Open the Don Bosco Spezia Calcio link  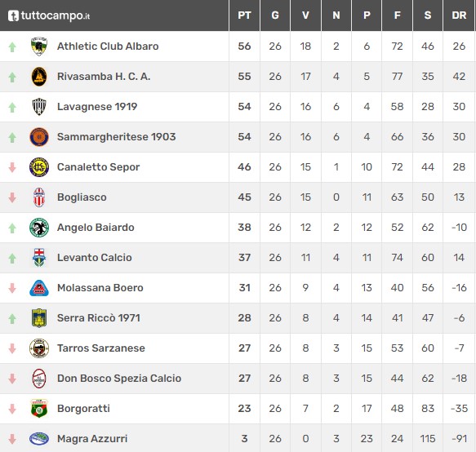pyautogui.click(x=119, y=379)
